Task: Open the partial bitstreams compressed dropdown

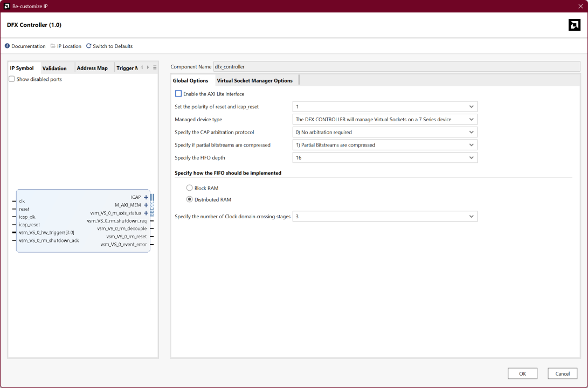Action: 385,145
